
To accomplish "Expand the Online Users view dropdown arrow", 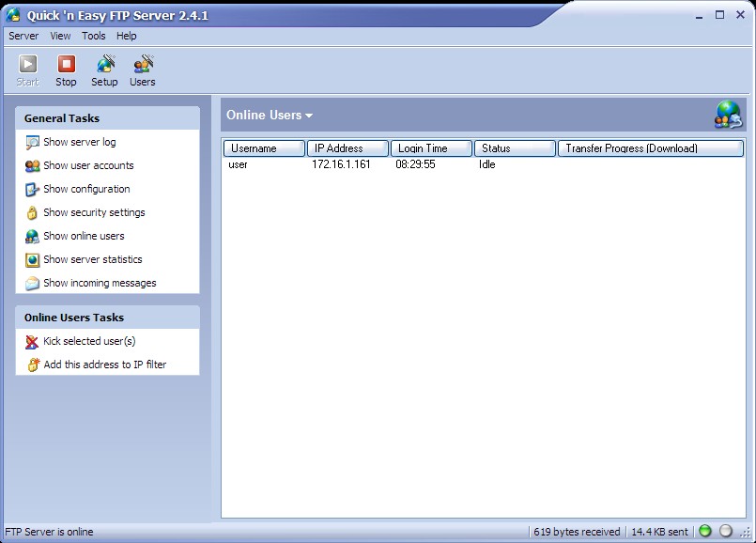I will [309, 116].
